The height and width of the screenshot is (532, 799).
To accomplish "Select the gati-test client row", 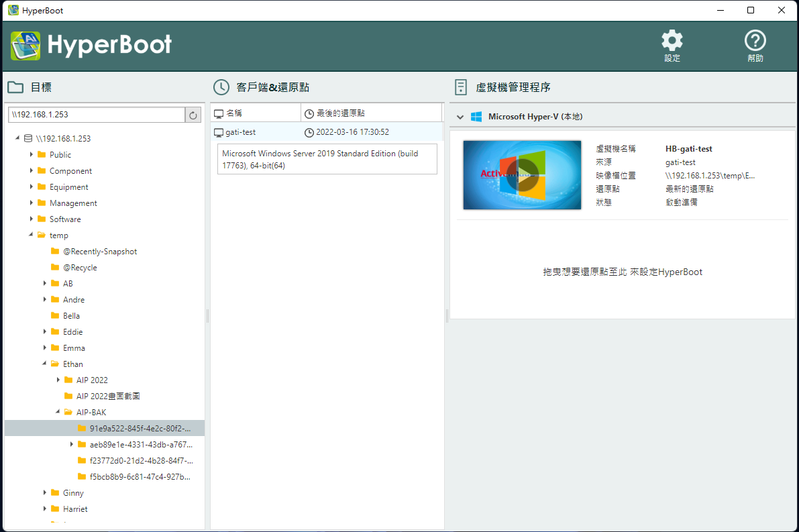I will point(327,132).
